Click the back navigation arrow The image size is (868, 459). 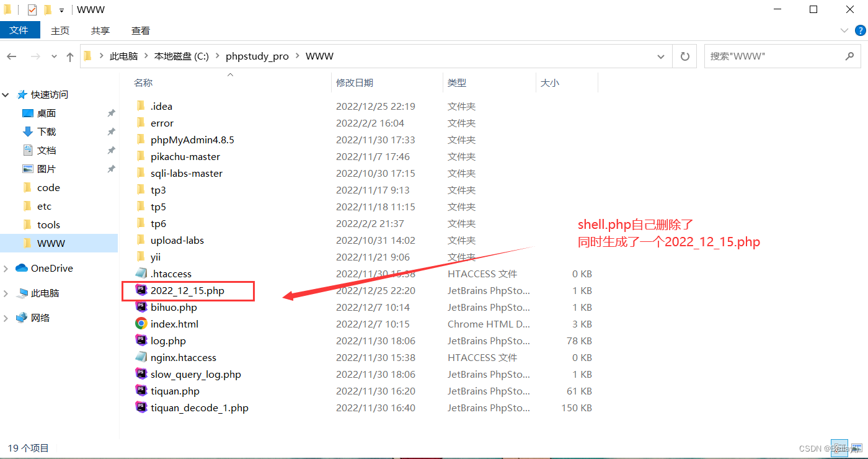[x=12, y=56]
